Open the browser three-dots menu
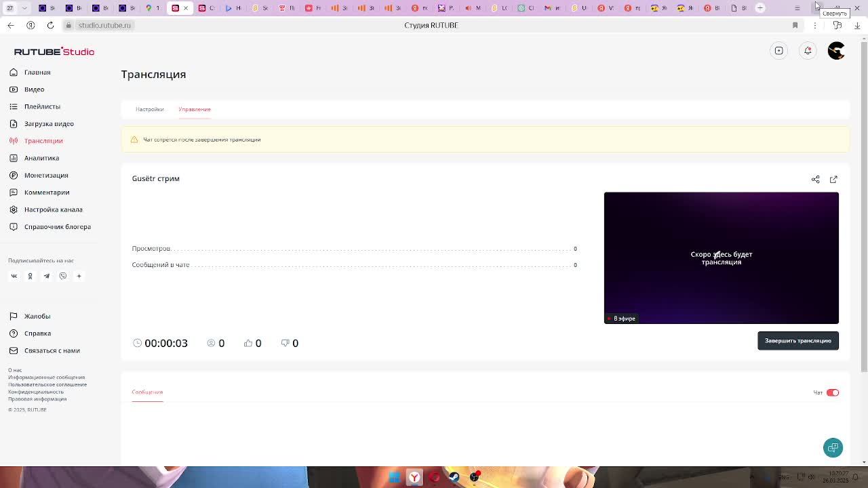This screenshot has height=488, width=868. [815, 25]
